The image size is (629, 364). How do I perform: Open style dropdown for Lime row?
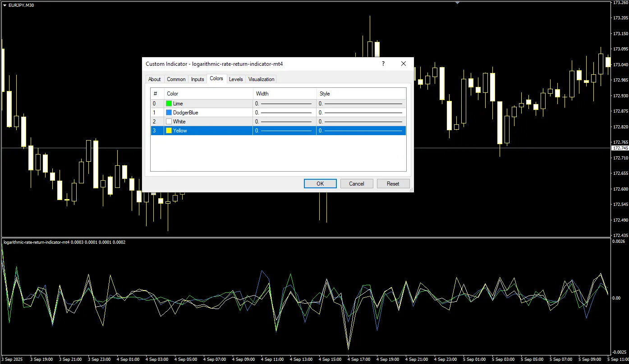(361, 104)
